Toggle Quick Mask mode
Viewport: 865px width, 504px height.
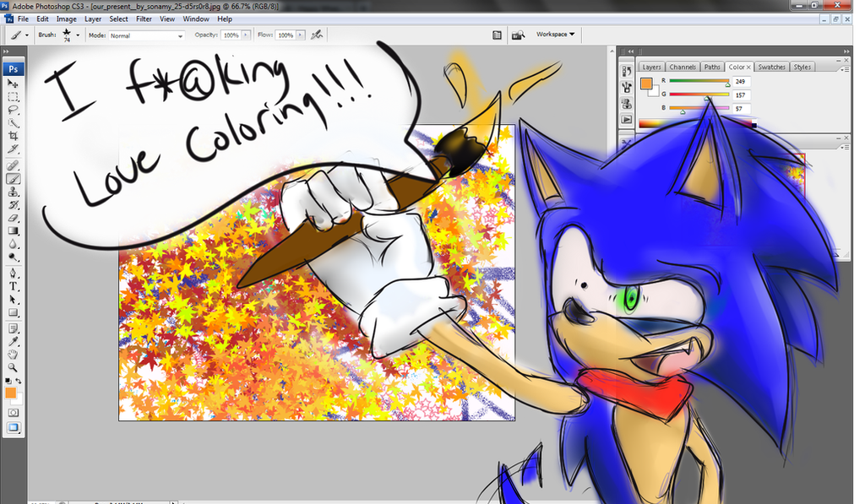tap(14, 413)
